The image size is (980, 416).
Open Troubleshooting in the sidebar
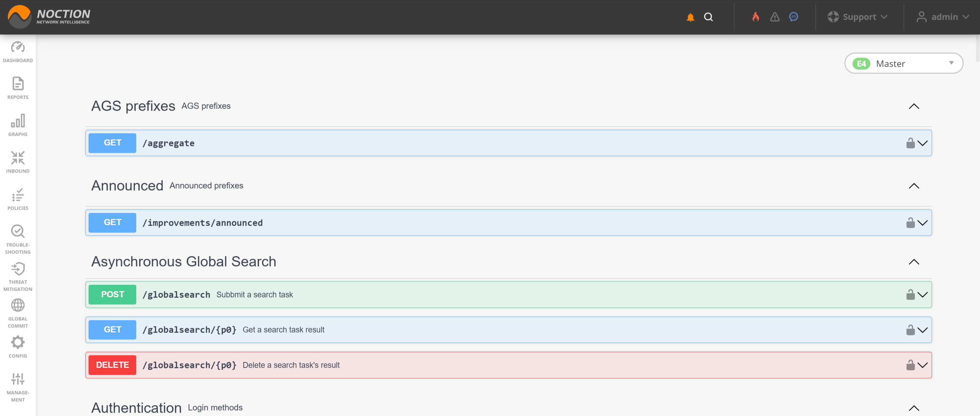[18, 240]
